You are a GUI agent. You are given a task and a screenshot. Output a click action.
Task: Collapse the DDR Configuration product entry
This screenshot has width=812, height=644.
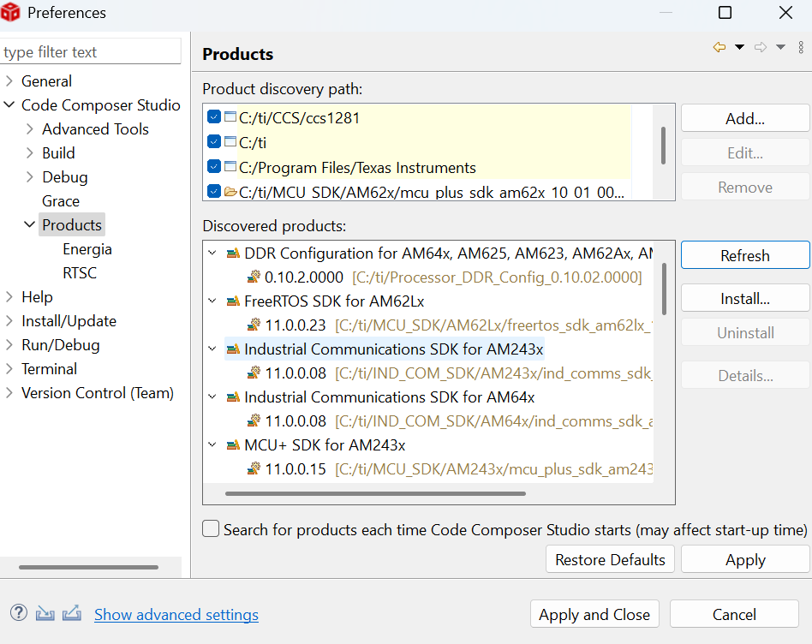coord(212,253)
